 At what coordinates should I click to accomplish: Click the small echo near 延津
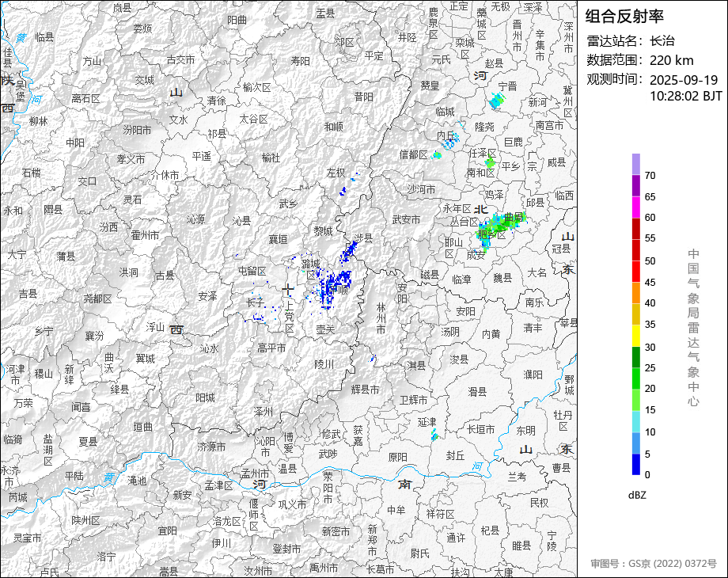point(434,435)
